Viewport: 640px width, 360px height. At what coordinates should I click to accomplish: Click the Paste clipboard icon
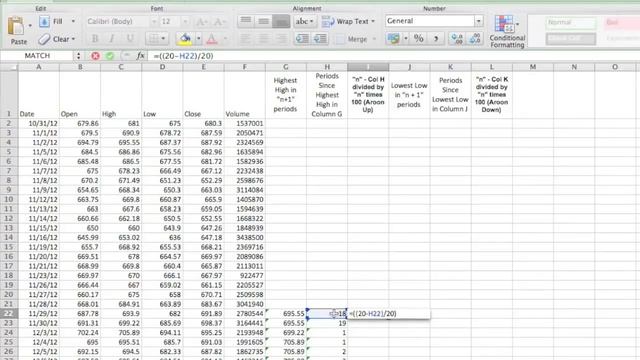pyautogui.click(x=16, y=27)
